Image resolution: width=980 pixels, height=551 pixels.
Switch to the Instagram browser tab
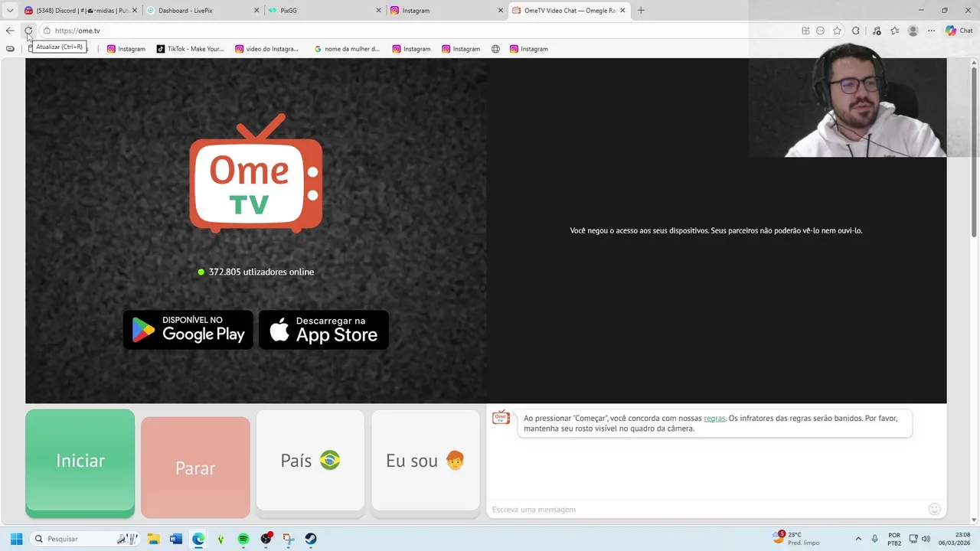[446, 11]
